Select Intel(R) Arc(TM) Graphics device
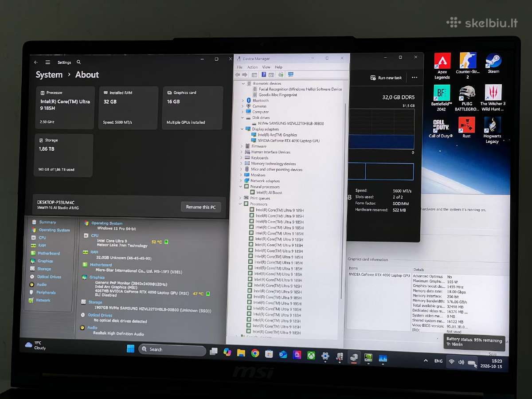 (274, 135)
